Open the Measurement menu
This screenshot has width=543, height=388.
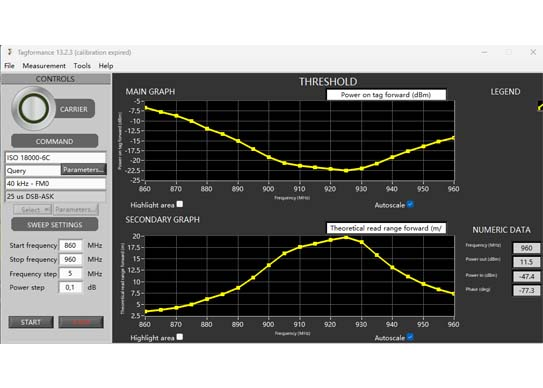pos(44,65)
